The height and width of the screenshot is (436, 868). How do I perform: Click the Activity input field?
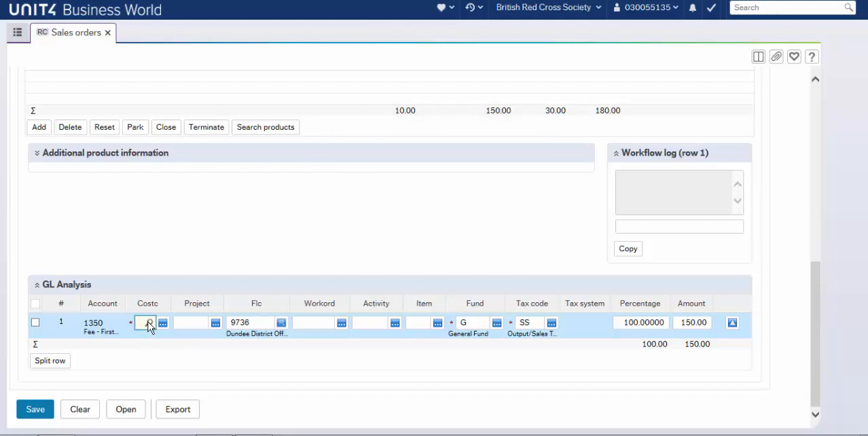[x=370, y=323]
